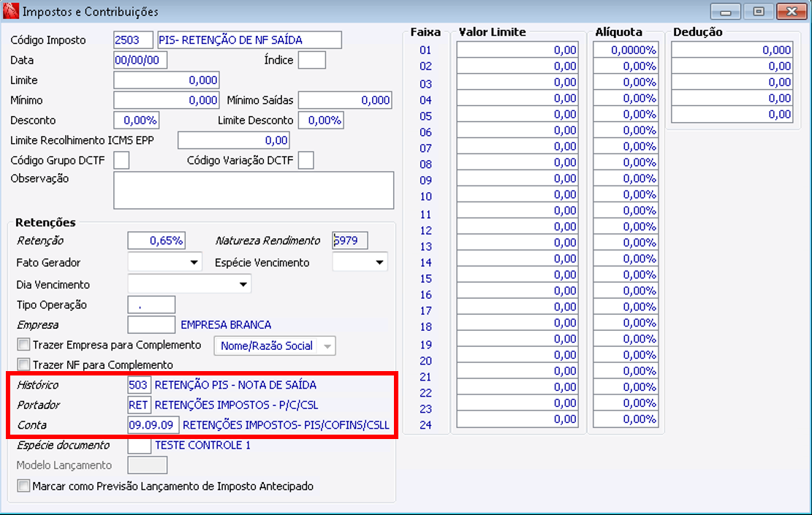Viewport: 812px width, 515px height.
Task: Click the Código Imposto field 2503
Action: pos(133,40)
